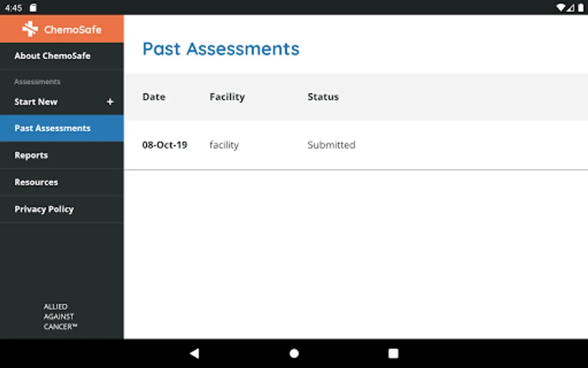Tap the Submitted status text
588x368 pixels.
click(331, 145)
